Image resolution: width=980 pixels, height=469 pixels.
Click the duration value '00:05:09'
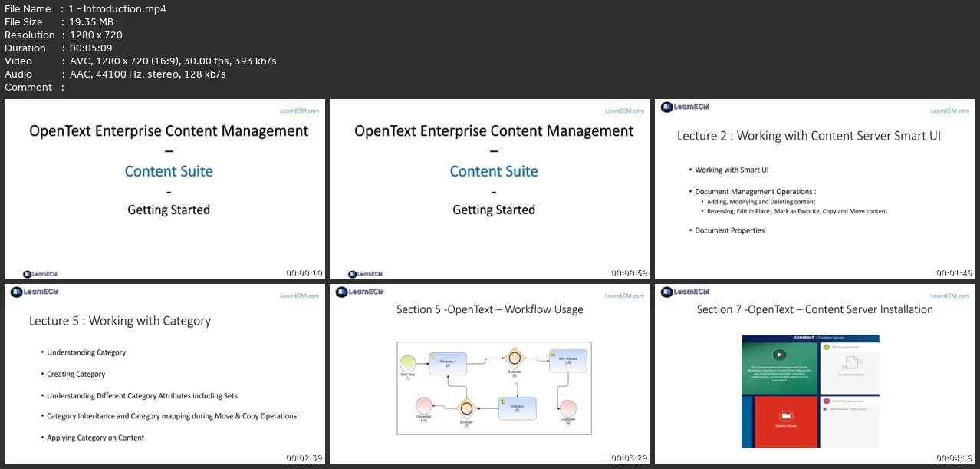(92, 48)
